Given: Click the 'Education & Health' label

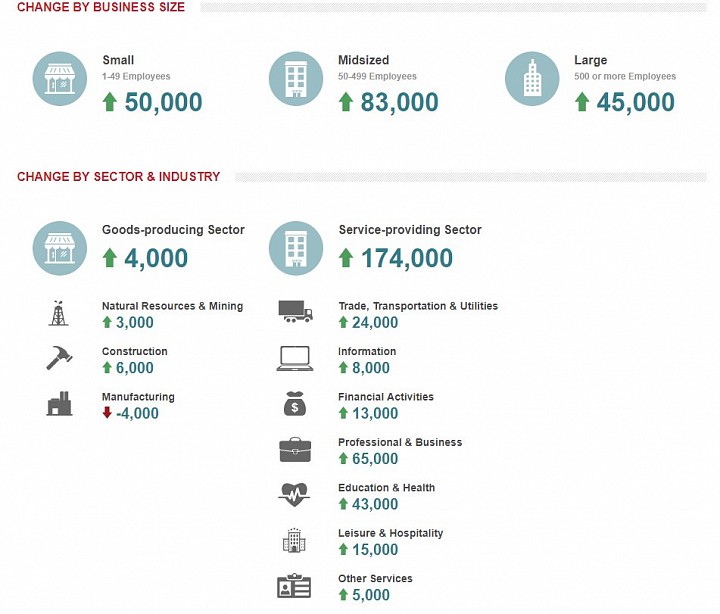Looking at the screenshot, I should (387, 488).
